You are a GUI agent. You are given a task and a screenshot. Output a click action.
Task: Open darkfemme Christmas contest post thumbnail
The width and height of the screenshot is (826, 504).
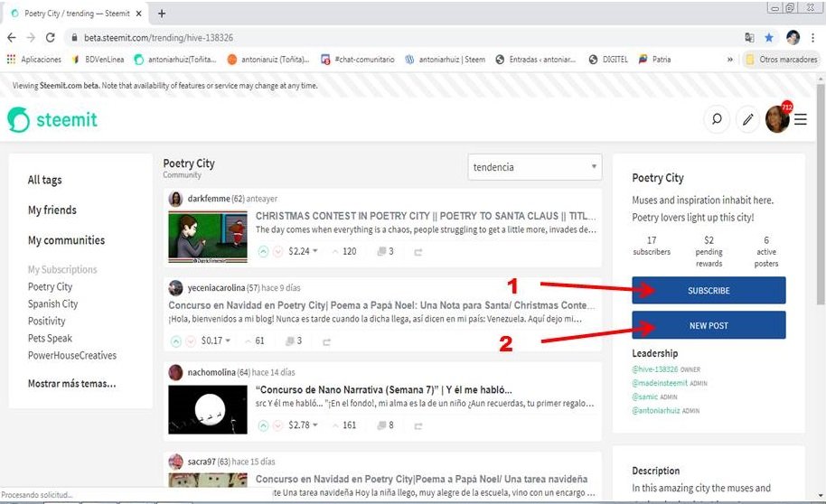pyautogui.click(x=208, y=237)
